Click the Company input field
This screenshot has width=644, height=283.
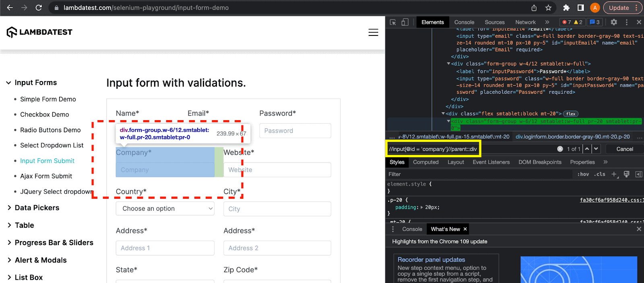click(x=165, y=170)
